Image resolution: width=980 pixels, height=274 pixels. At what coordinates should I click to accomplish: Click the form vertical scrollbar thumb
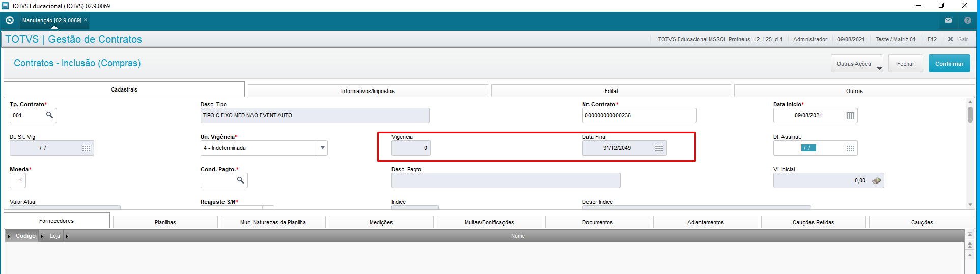pyautogui.click(x=970, y=114)
